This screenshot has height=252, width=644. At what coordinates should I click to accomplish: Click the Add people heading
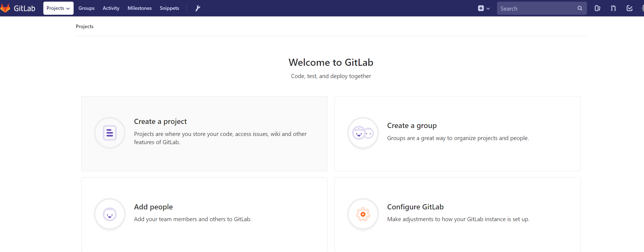[x=153, y=207]
